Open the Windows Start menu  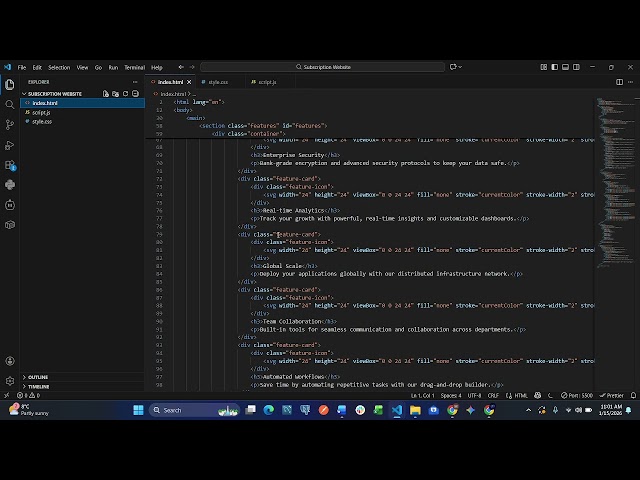pos(138,410)
